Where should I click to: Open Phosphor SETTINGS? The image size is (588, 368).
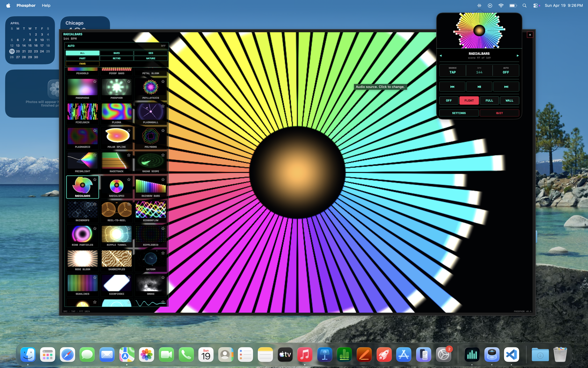pyautogui.click(x=459, y=113)
